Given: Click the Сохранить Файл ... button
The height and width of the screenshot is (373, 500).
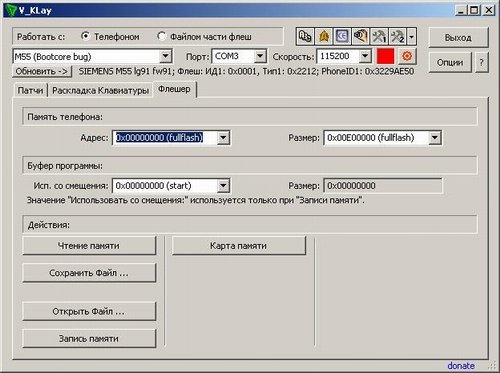Looking at the screenshot, I should pyautogui.click(x=89, y=273).
